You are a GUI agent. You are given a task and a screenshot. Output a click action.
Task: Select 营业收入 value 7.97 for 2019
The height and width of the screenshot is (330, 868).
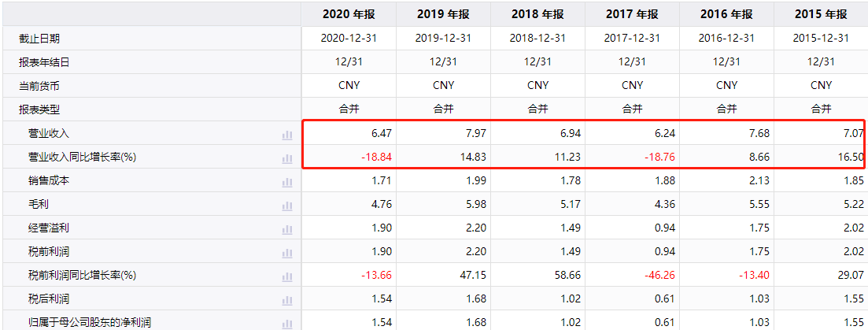coord(476,133)
